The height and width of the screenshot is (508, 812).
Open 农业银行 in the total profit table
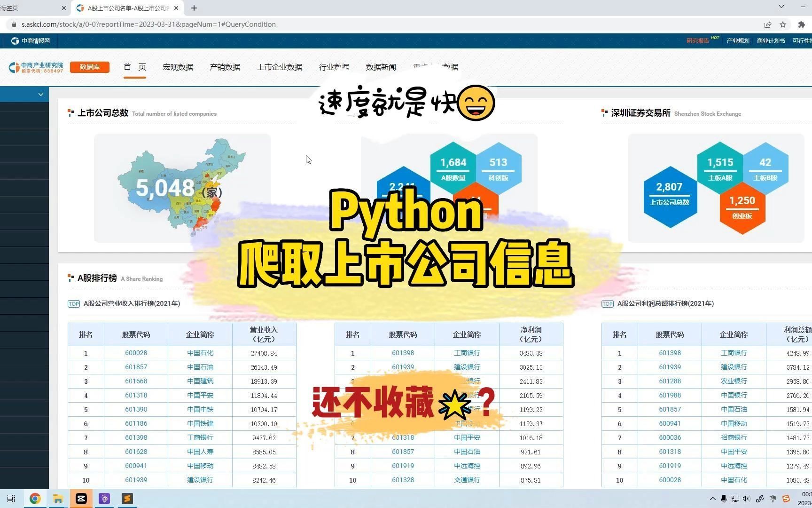tap(734, 381)
